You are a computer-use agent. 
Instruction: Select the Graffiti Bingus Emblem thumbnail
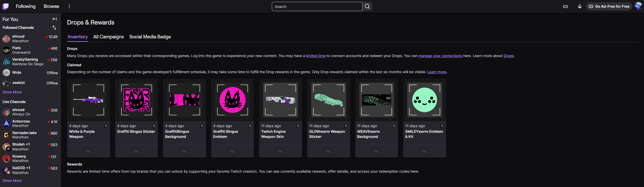pos(232,100)
